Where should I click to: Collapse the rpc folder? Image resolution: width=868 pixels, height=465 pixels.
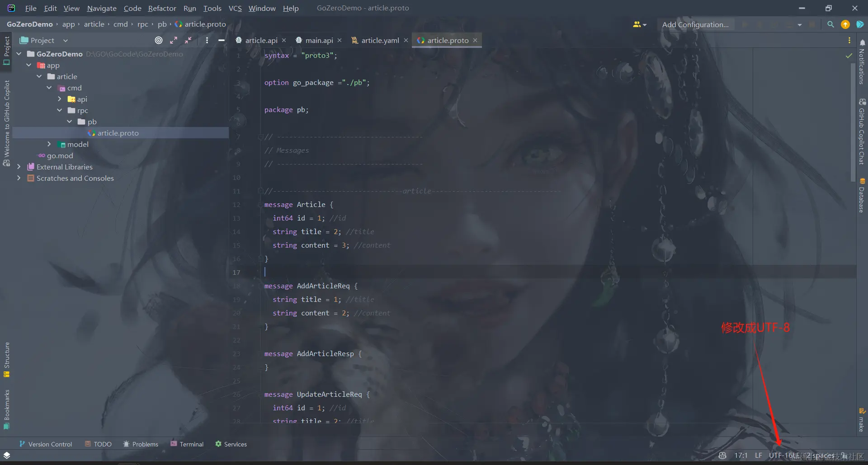tap(59, 110)
